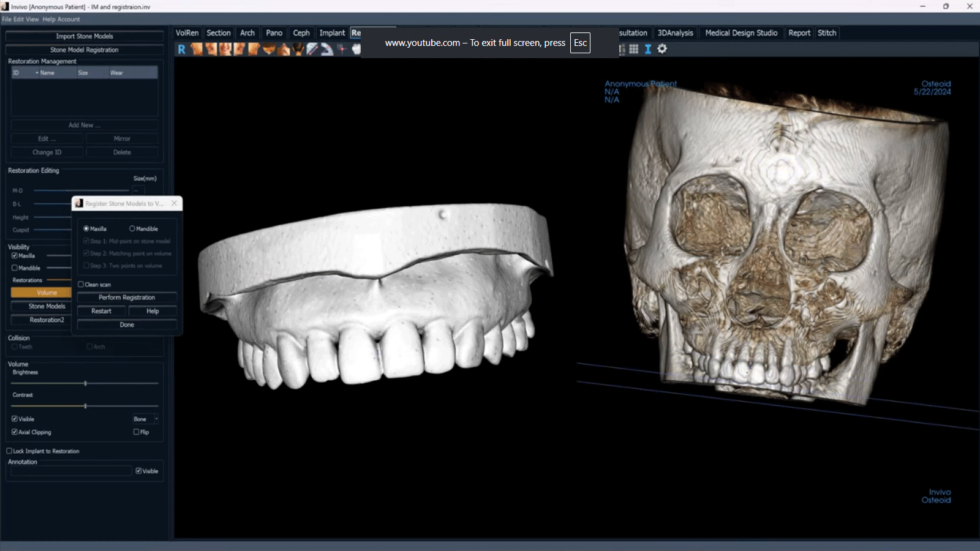Viewport: 980px width, 551px height.
Task: Adjust the volume Brightness slider
Action: [x=85, y=383]
